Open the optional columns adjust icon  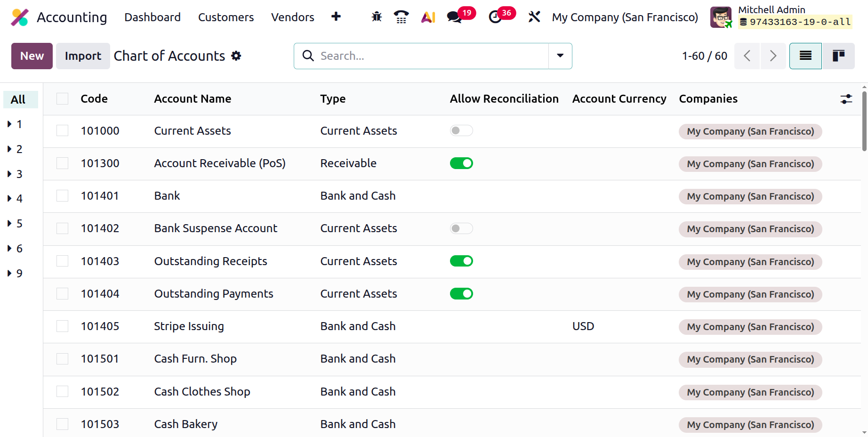point(846,99)
